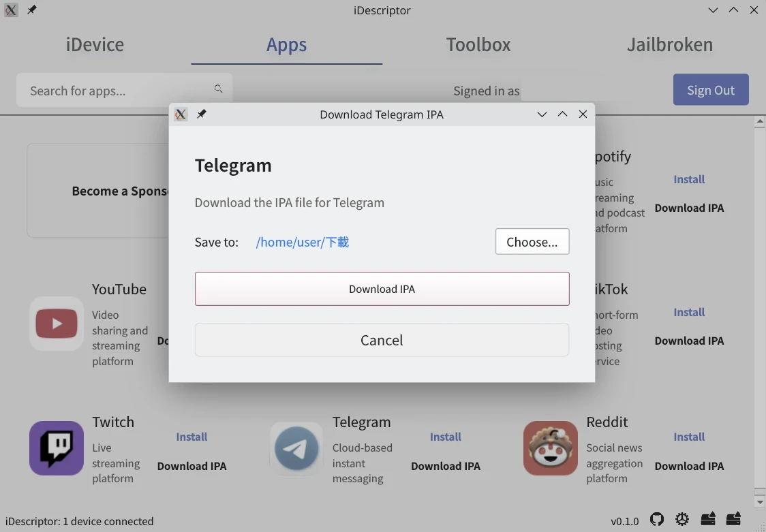Click Download IPA for Spotify
The image size is (766, 532).
[689, 208]
